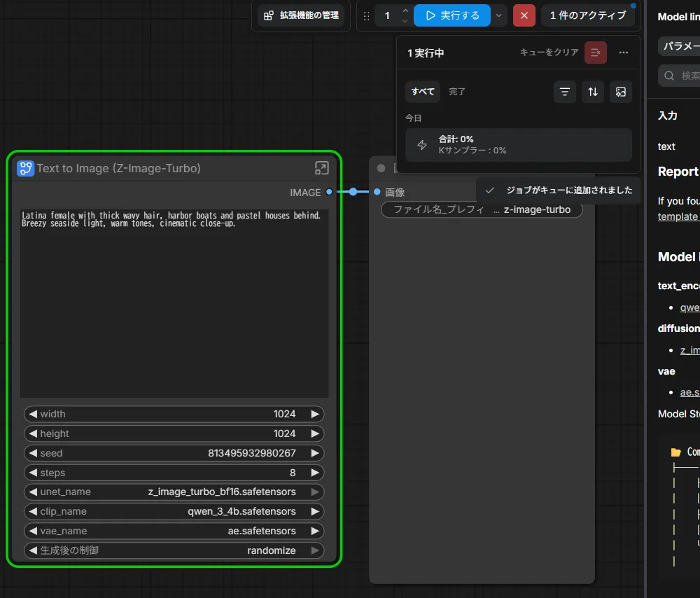700x598 pixels.
Task: Decrease height with its left arrow
Action: tap(33, 433)
